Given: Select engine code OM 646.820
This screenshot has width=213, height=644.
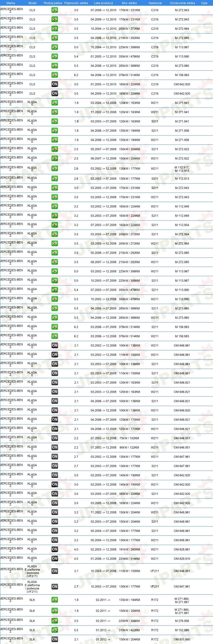Looking at the screenshot, I should pos(182,410).
